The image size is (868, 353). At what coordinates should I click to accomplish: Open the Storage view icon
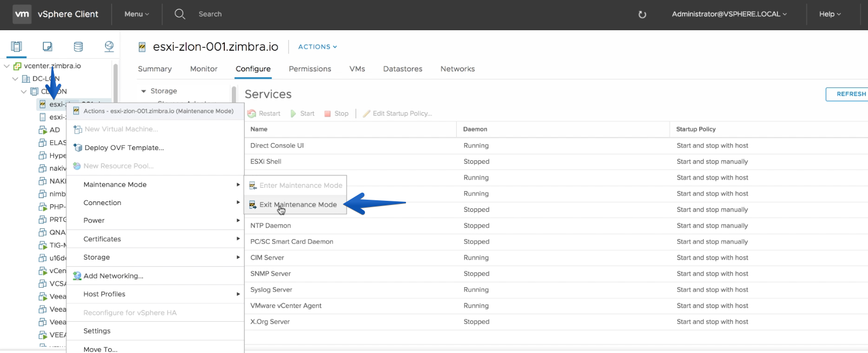(78, 46)
